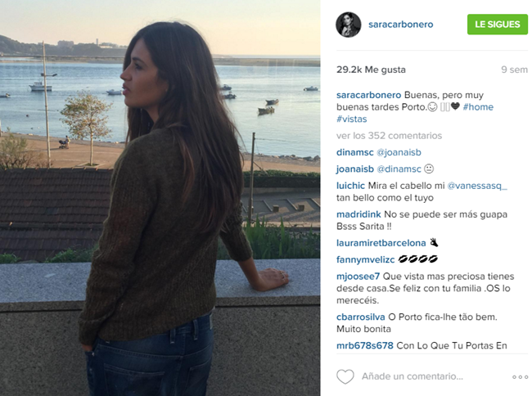The height and width of the screenshot is (396, 532).
Task: Open the @joanaisb mention
Action: click(x=399, y=152)
